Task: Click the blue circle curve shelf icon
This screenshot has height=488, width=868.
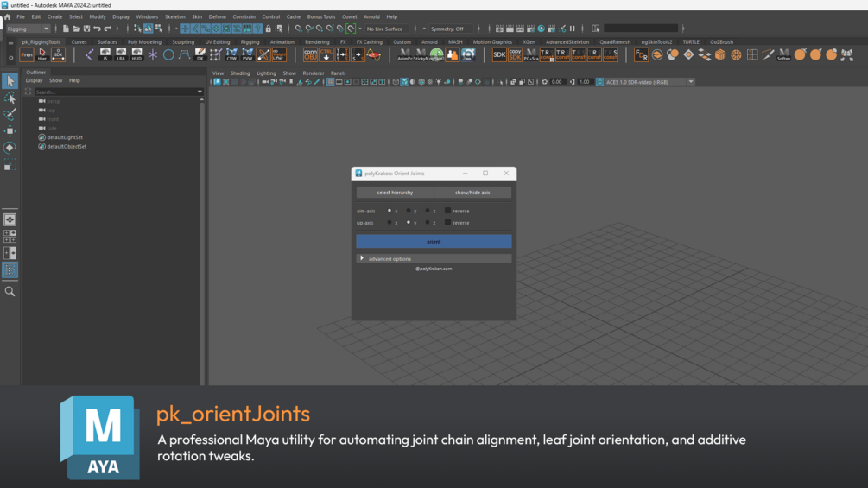Action: (x=168, y=54)
